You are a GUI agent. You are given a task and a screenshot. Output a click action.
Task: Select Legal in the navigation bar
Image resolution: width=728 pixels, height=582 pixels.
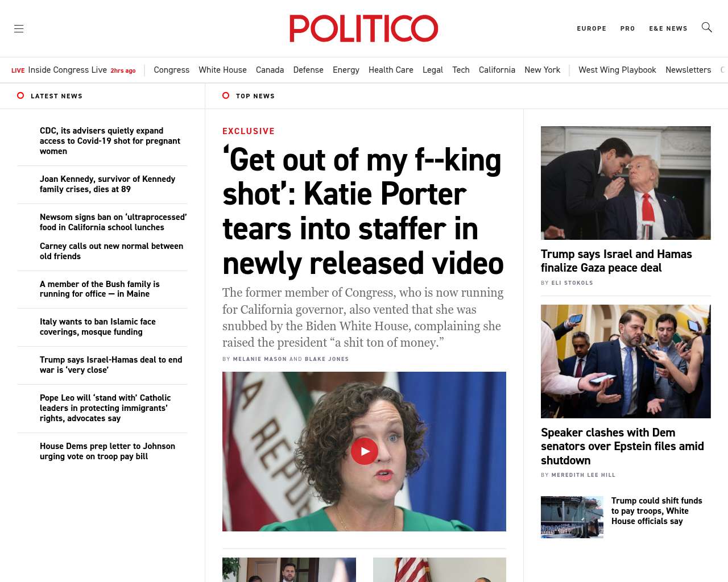[433, 70]
